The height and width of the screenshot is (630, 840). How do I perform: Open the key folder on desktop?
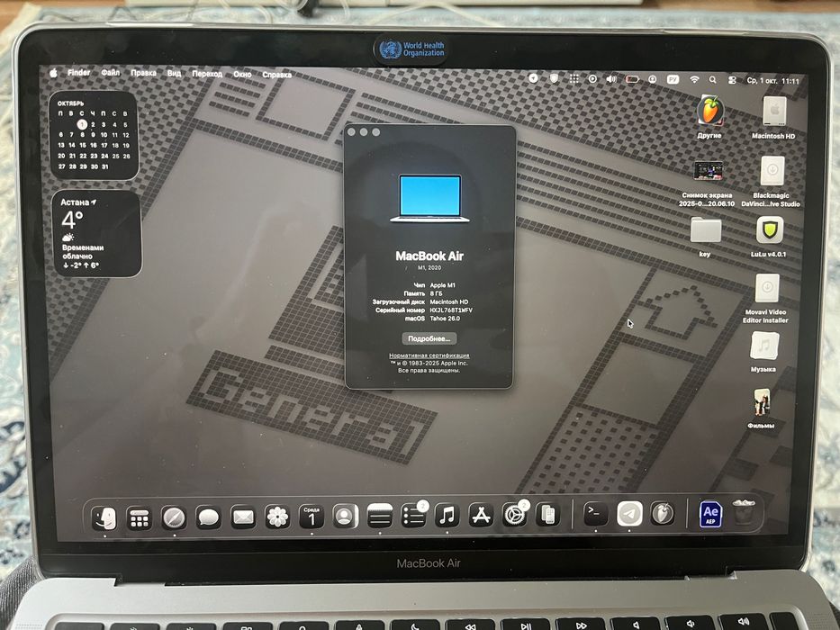coord(706,236)
